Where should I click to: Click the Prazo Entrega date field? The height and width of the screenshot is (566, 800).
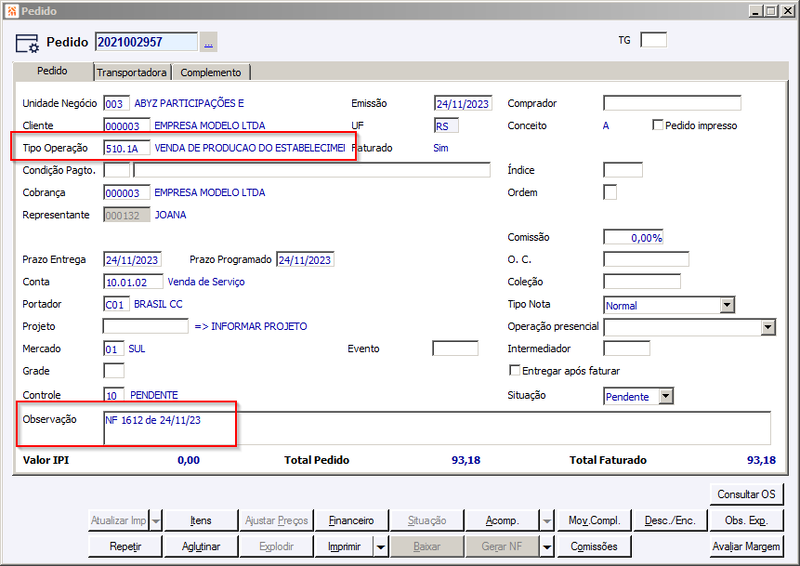132,260
